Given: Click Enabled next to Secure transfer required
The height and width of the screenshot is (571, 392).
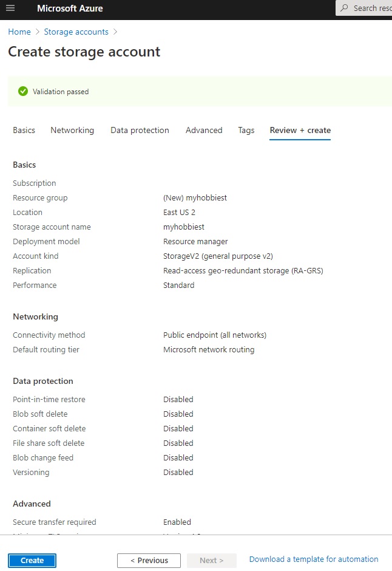Looking at the screenshot, I should (177, 522).
